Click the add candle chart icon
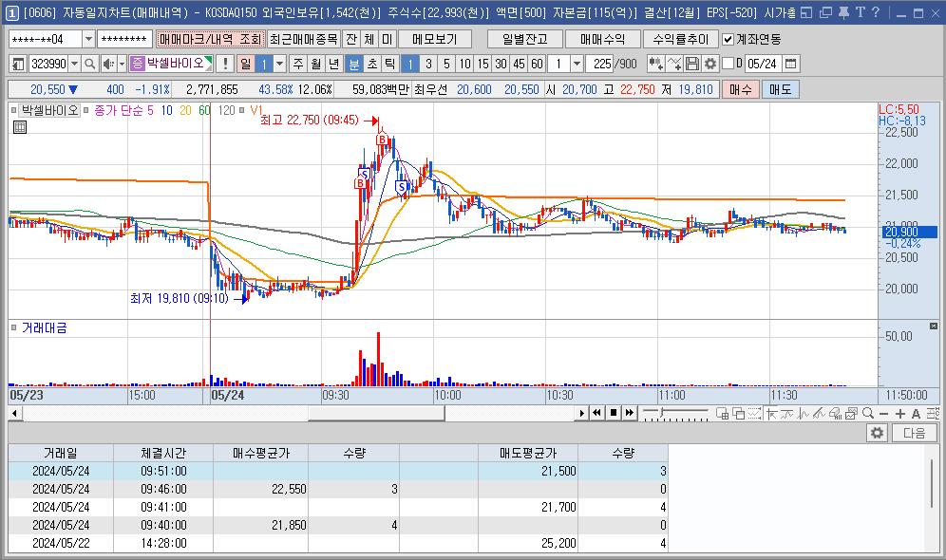Screen dimensions: 946x560 click(x=655, y=64)
